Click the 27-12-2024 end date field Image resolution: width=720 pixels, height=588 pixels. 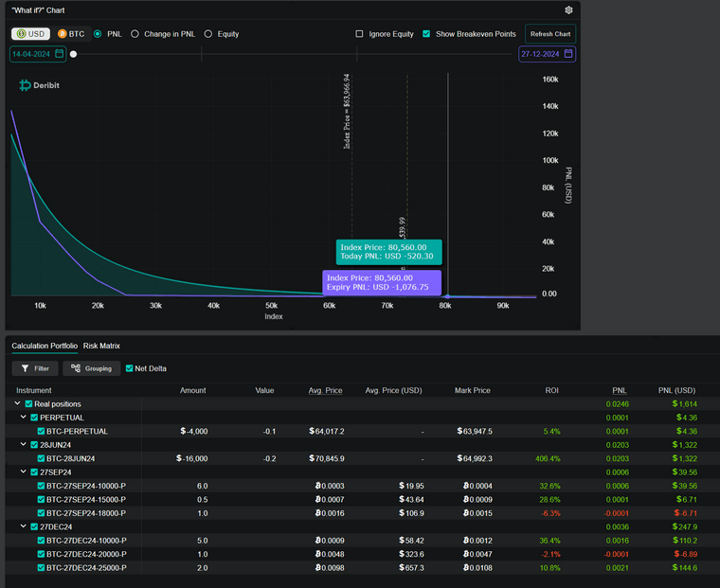click(547, 54)
